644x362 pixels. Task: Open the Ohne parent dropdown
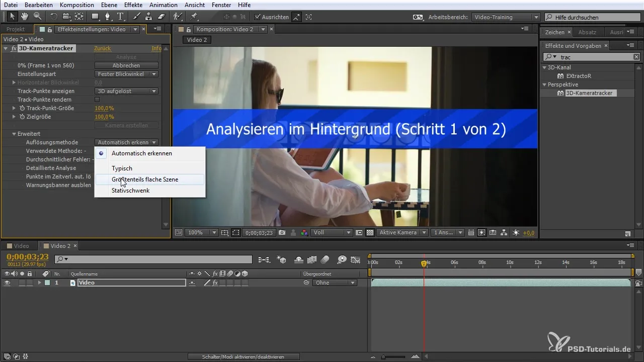pyautogui.click(x=335, y=283)
